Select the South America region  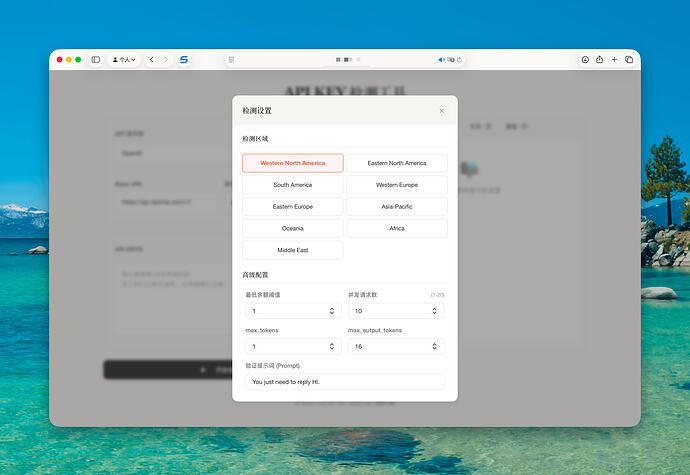293,185
